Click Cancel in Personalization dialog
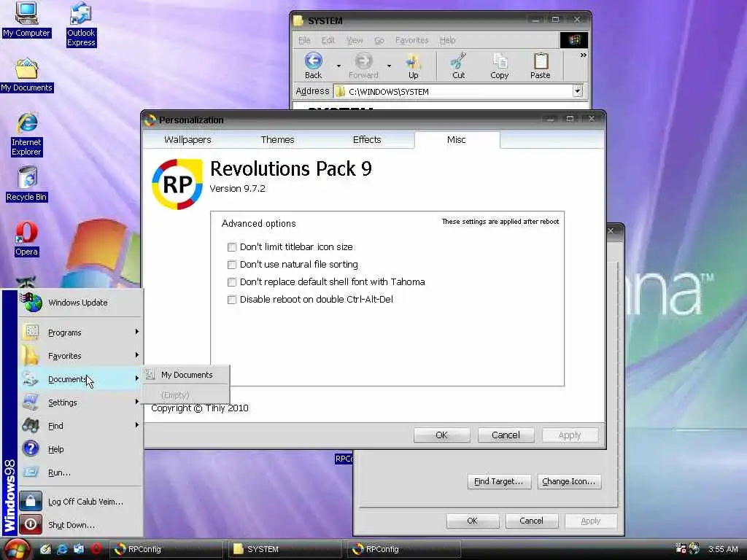747x560 pixels. pyautogui.click(x=506, y=435)
